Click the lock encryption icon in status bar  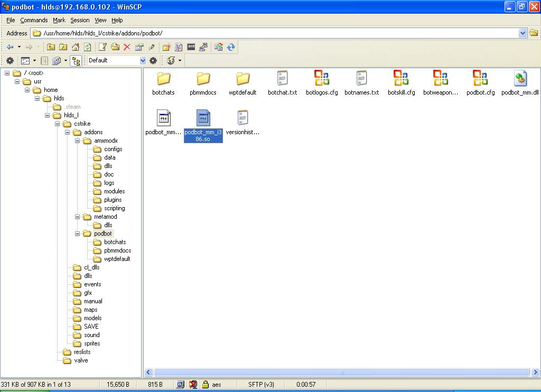pyautogui.click(x=206, y=385)
